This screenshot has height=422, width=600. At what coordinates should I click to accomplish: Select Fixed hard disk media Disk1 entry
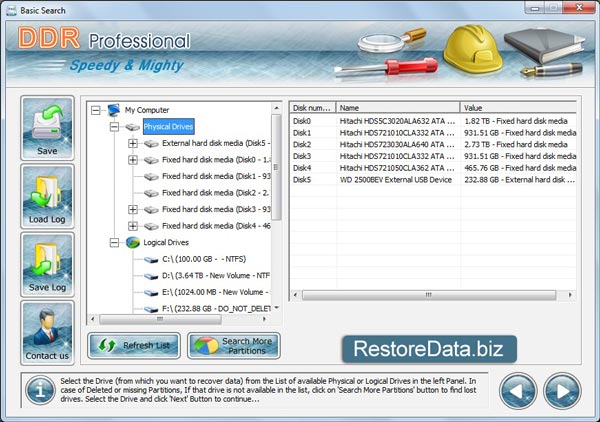click(x=216, y=176)
